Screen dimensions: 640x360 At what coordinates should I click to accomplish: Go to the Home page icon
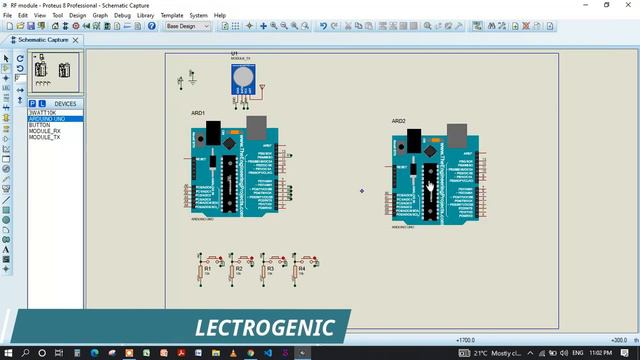pyautogui.click(x=55, y=26)
